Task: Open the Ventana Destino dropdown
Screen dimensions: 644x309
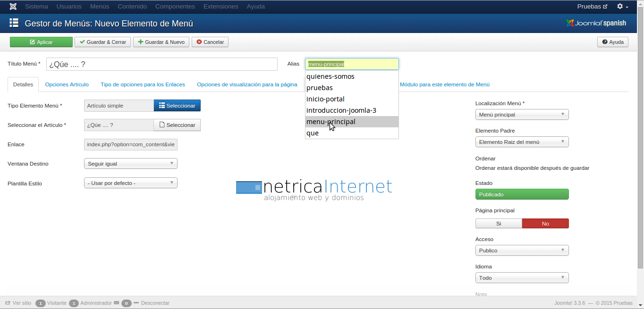Action: [130, 164]
